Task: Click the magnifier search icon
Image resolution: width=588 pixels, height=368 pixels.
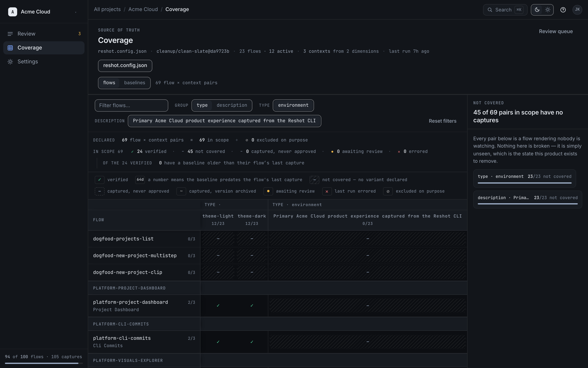Action: [x=490, y=10]
